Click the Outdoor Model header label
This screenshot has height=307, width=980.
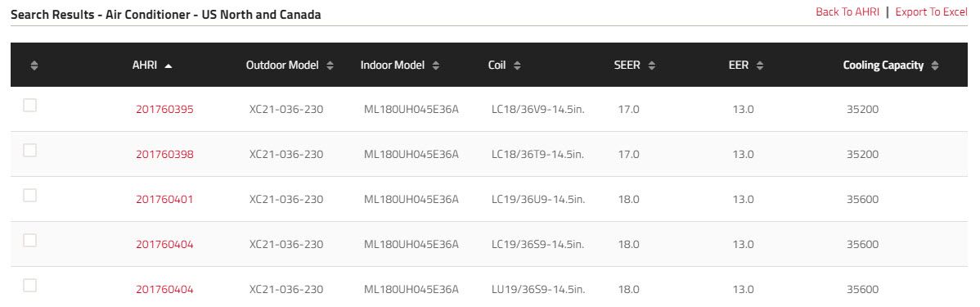[282, 65]
